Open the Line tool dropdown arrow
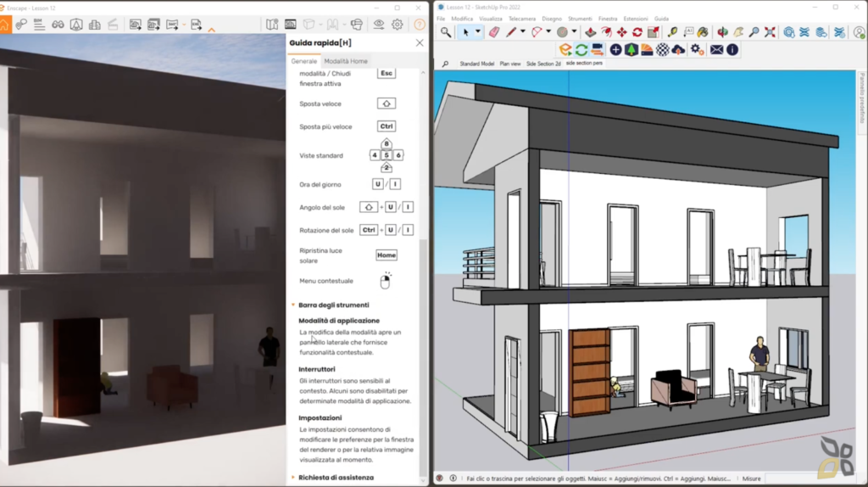 point(522,31)
